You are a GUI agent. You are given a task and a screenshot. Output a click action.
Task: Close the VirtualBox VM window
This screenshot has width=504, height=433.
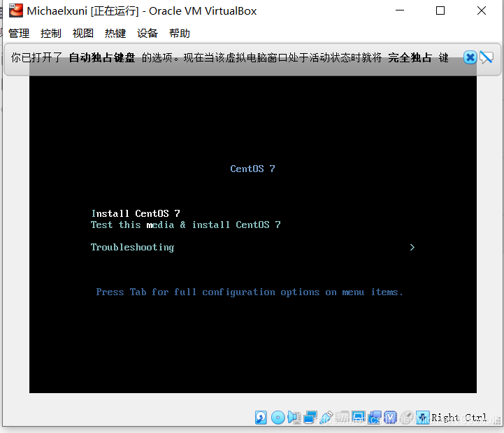point(482,10)
